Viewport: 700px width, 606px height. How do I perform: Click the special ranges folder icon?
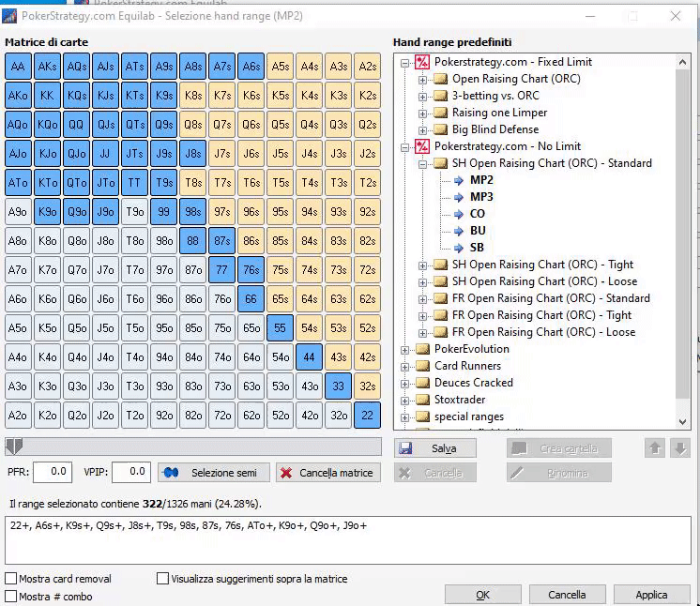point(422,417)
